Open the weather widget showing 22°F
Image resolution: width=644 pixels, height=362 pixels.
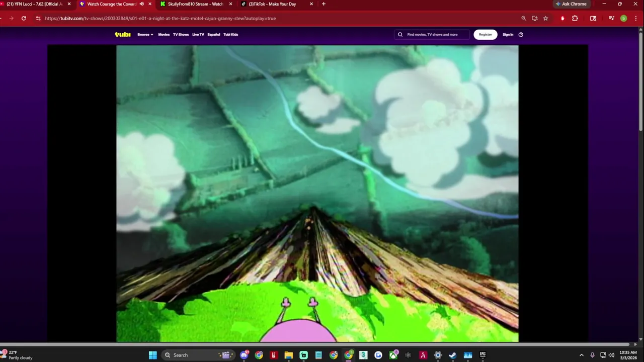(x=17, y=355)
